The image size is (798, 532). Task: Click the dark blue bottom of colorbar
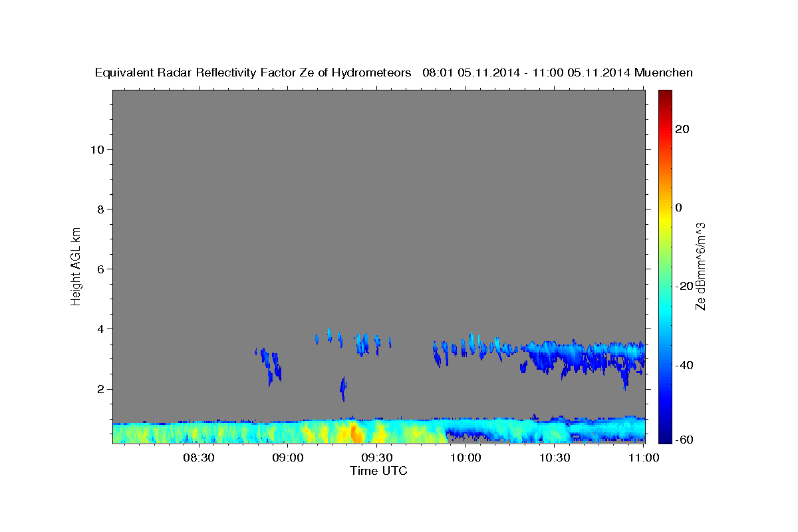(664, 438)
